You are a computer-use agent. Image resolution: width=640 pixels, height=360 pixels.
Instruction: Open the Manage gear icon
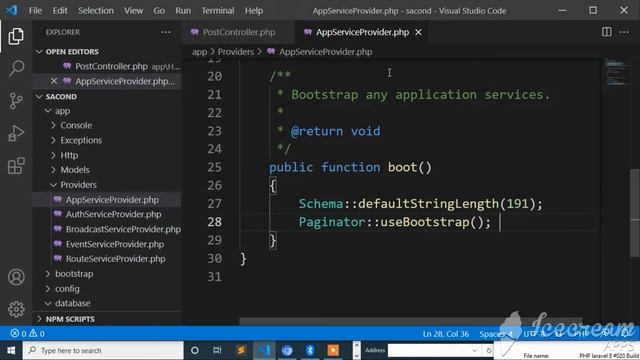(x=16, y=309)
